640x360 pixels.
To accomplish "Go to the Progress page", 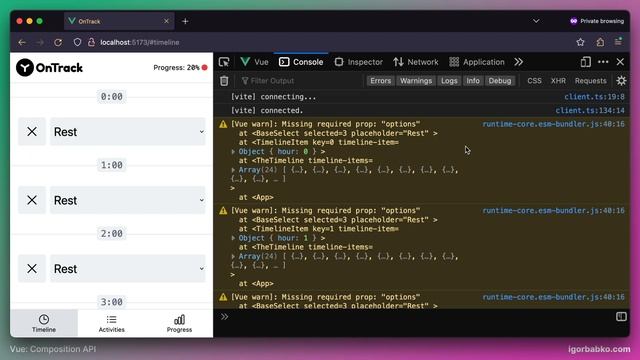I will click(179, 323).
